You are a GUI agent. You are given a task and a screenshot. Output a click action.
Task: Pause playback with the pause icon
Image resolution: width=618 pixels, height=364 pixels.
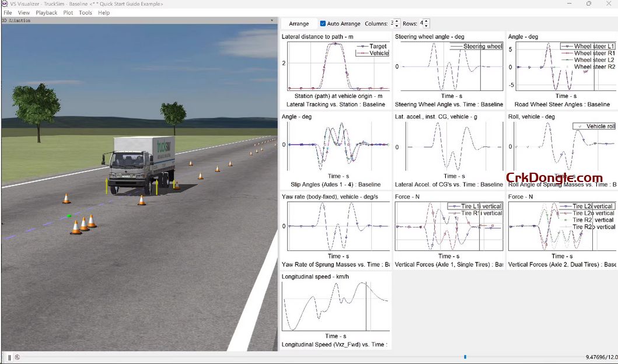(x=9, y=356)
